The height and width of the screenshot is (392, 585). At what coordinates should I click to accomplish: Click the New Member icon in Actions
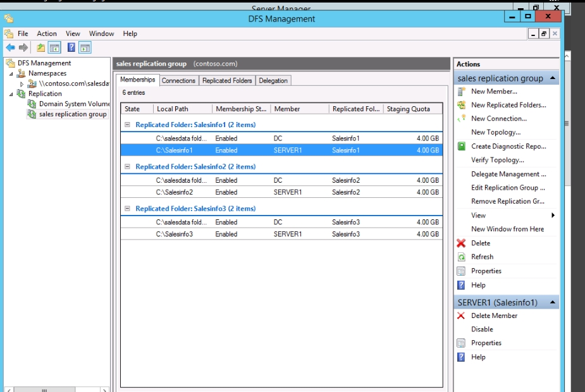click(x=461, y=92)
